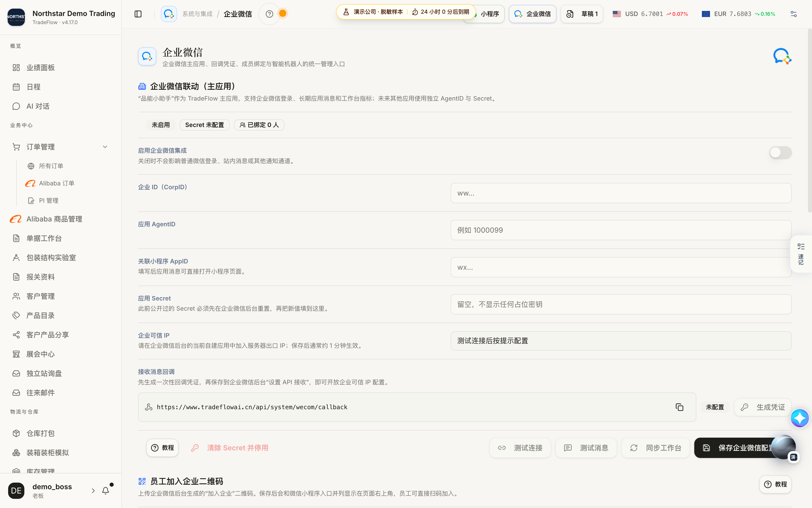Click callback 未配置 status label
This screenshot has height=508, width=812.
(x=715, y=407)
